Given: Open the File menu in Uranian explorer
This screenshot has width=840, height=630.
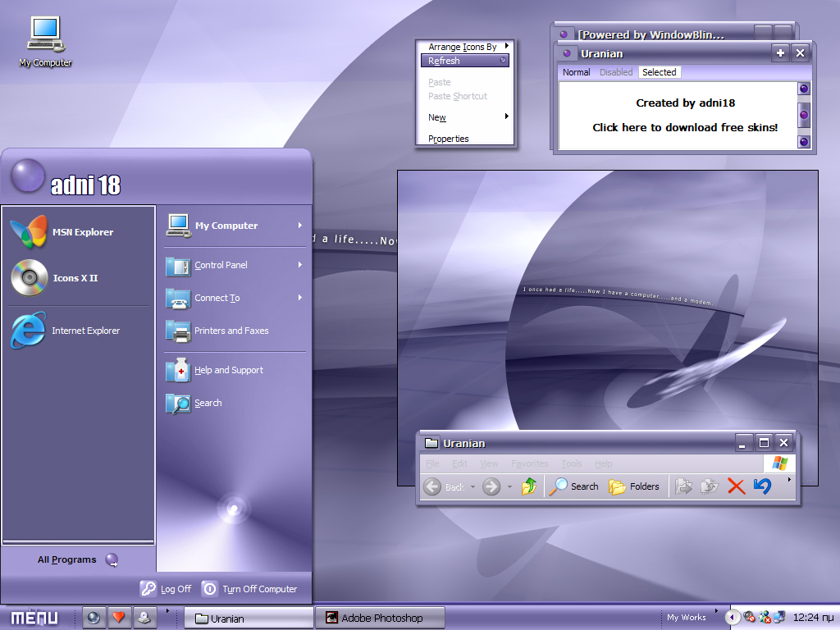Looking at the screenshot, I should pyautogui.click(x=432, y=463).
